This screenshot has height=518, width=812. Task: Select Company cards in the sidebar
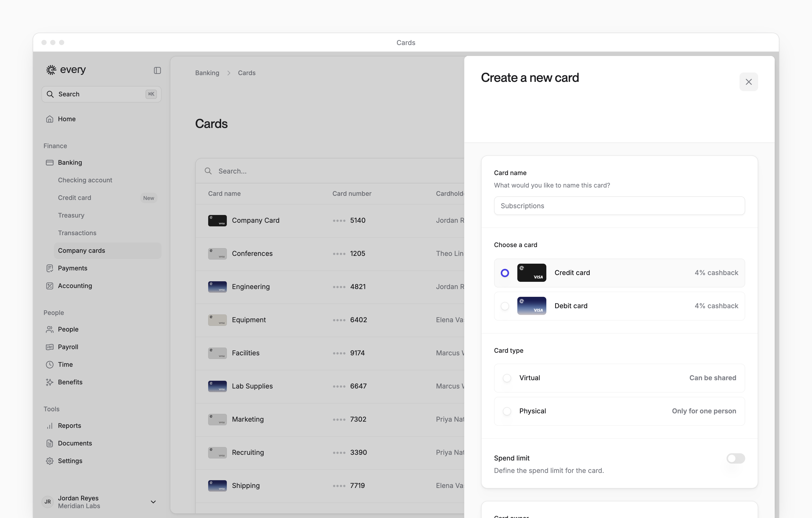tap(107, 250)
